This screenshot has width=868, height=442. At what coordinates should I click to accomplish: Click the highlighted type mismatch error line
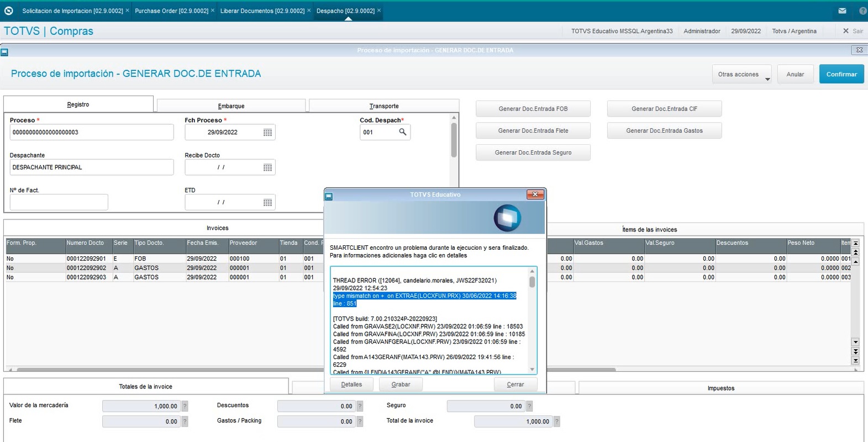click(x=424, y=300)
